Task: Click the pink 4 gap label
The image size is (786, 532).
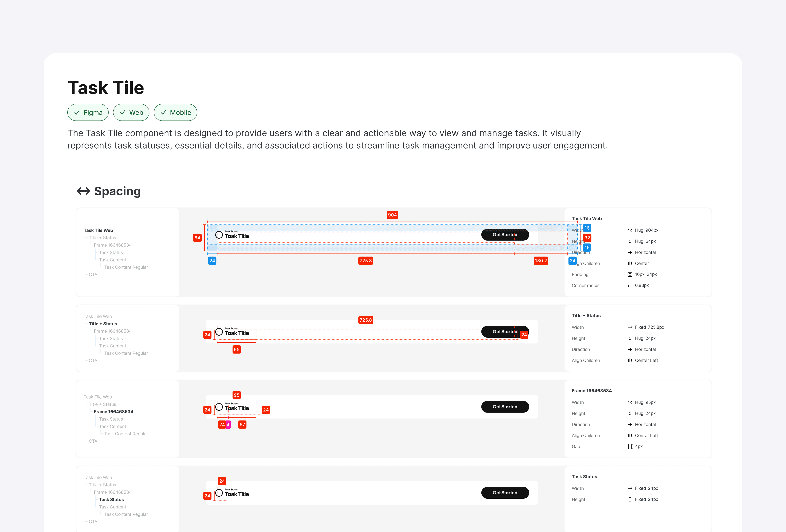Action: [228, 425]
